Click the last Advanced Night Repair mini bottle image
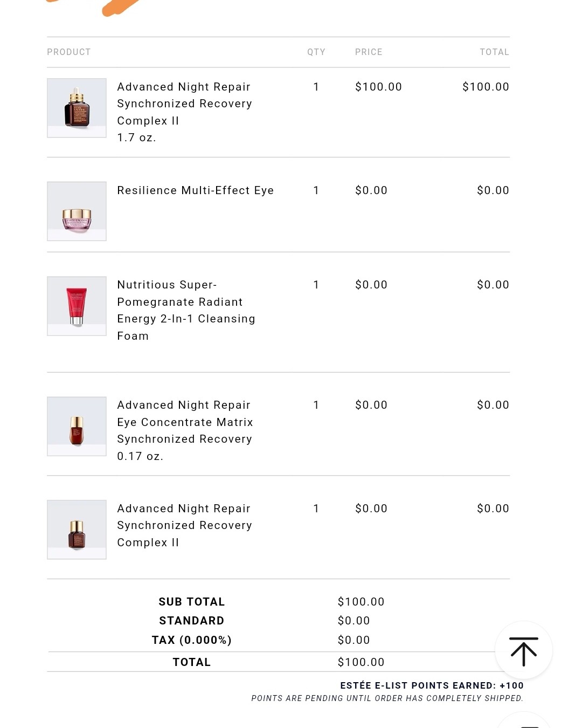Viewport: 582px width, 728px height. click(x=77, y=530)
